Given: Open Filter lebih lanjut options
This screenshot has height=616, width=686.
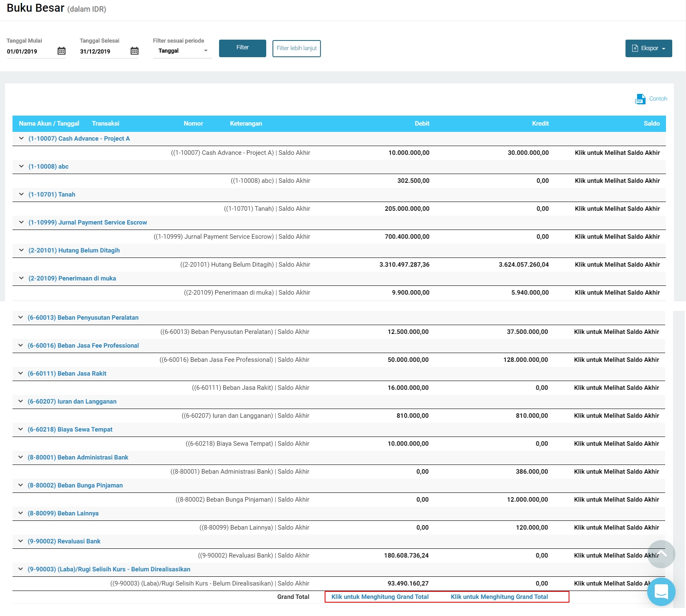Looking at the screenshot, I should [x=296, y=48].
